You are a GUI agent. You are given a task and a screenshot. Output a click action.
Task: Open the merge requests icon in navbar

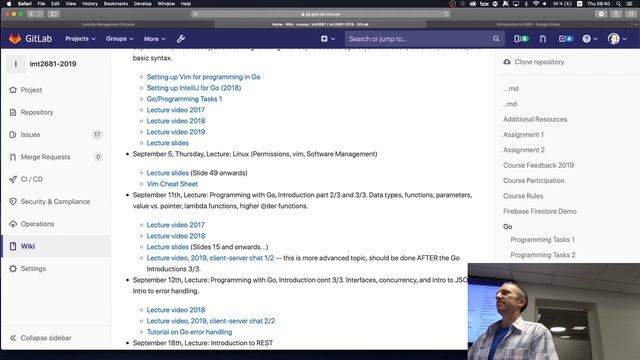pyautogui.click(x=543, y=39)
